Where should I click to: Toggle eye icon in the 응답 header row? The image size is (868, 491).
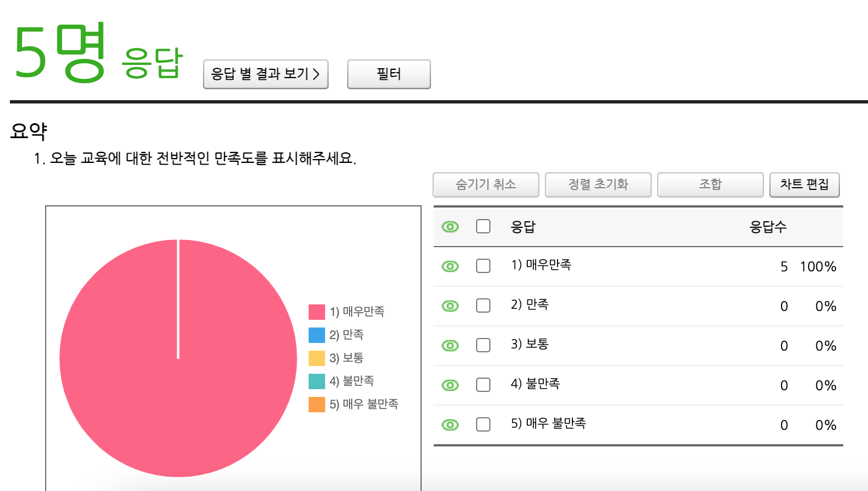tap(450, 227)
